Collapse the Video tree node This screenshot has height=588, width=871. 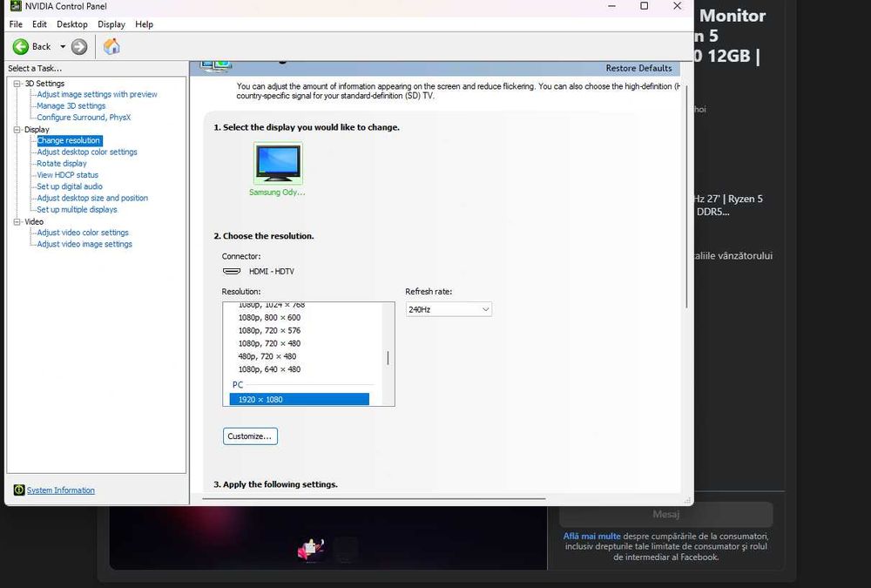click(x=17, y=222)
